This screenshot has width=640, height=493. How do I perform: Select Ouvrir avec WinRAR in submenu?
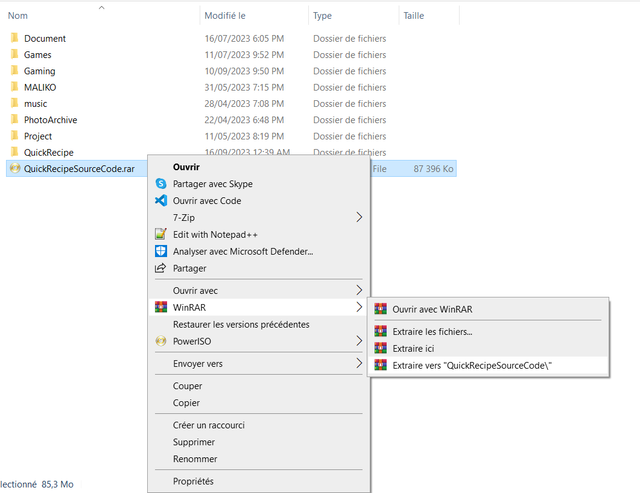click(432, 309)
